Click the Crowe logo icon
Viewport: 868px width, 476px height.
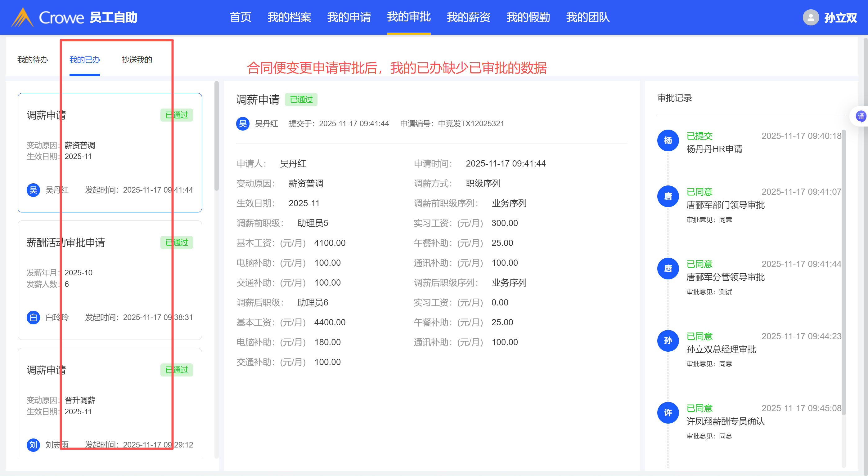point(22,17)
